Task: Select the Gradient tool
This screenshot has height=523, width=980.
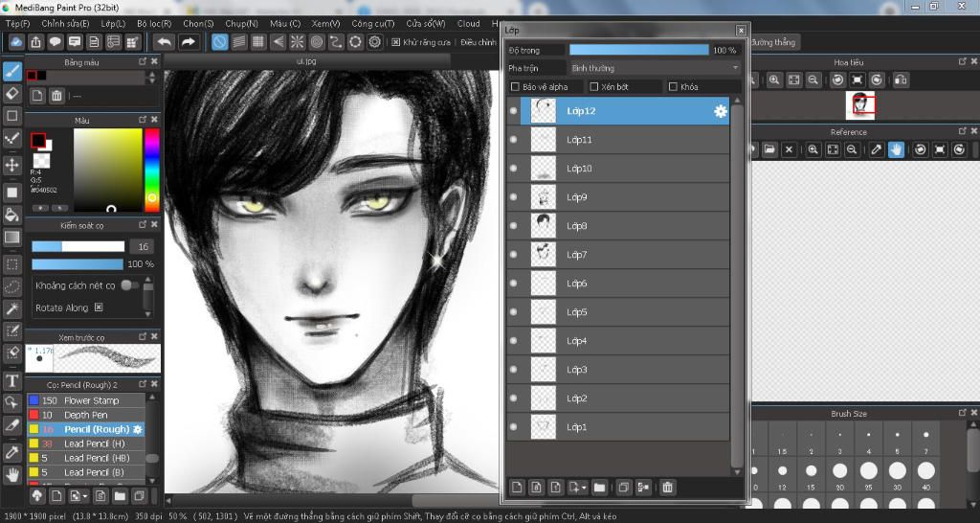Action: click(x=11, y=238)
